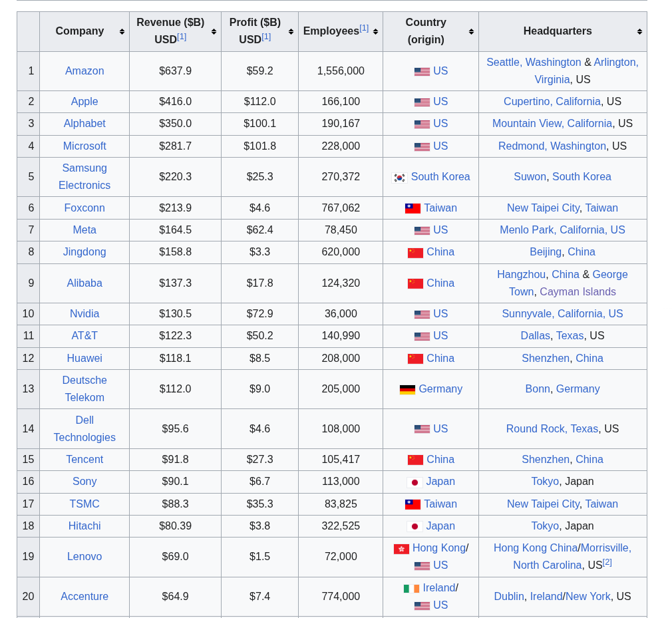Click the US flag in Accenture row
672x618 pixels.
[x=422, y=605]
